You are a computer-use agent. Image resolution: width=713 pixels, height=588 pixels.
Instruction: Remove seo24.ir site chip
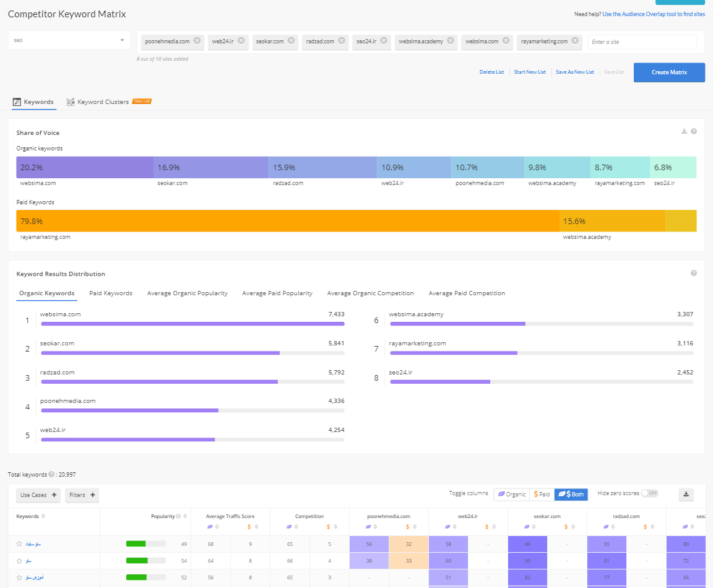(384, 40)
